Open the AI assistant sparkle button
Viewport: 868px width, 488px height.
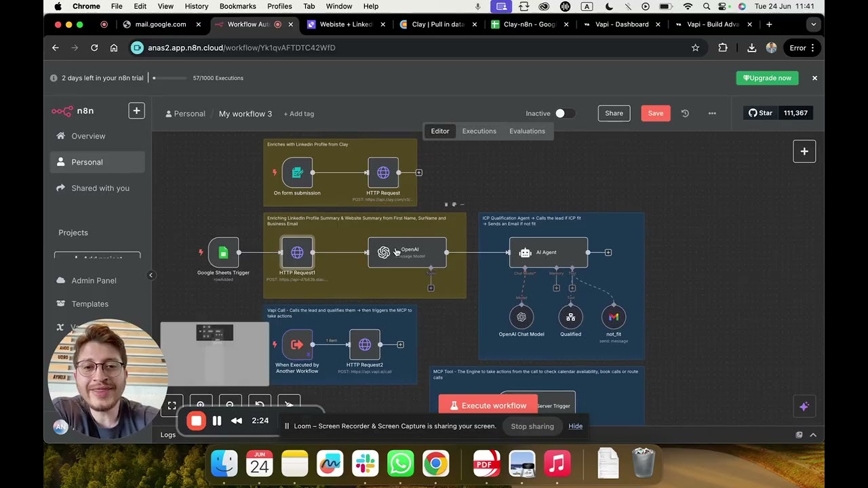click(804, 407)
